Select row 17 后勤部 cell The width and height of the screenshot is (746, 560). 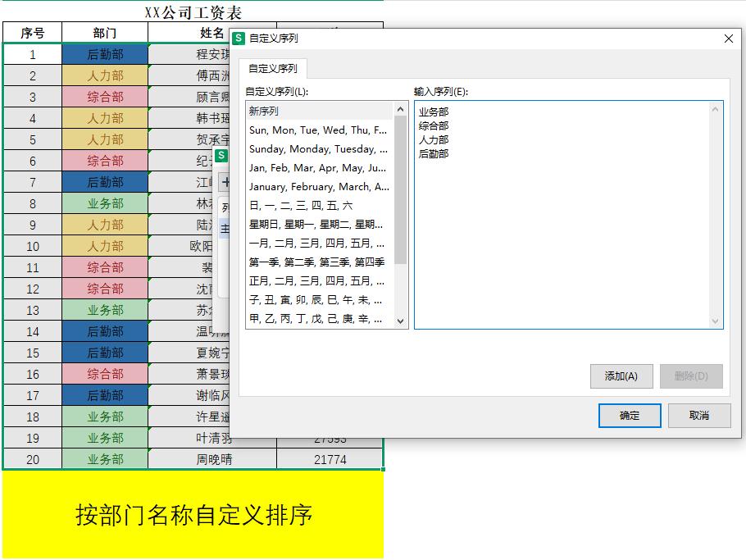pyautogui.click(x=105, y=395)
